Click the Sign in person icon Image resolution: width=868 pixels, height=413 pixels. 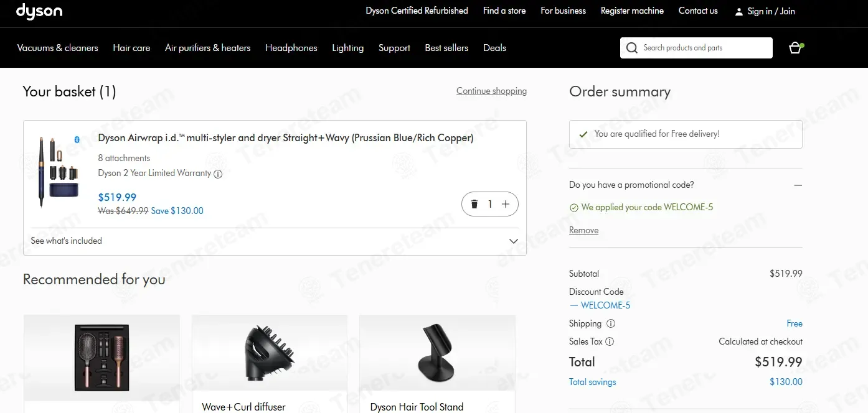[739, 12]
